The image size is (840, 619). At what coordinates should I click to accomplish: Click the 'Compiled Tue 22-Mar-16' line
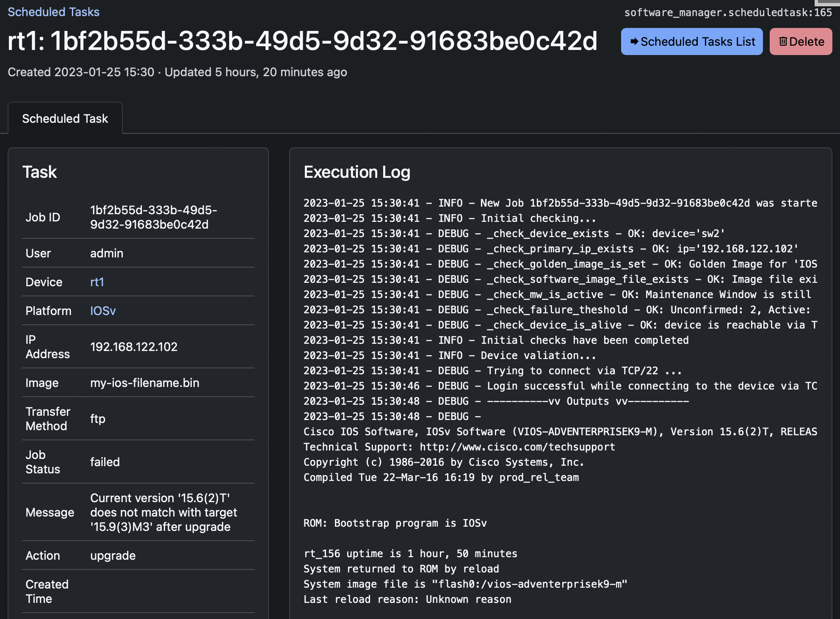pyautogui.click(x=441, y=478)
